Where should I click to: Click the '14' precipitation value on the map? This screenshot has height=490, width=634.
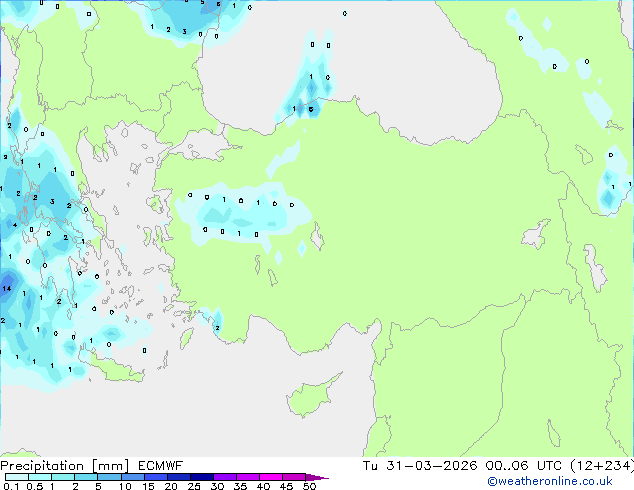[6, 288]
